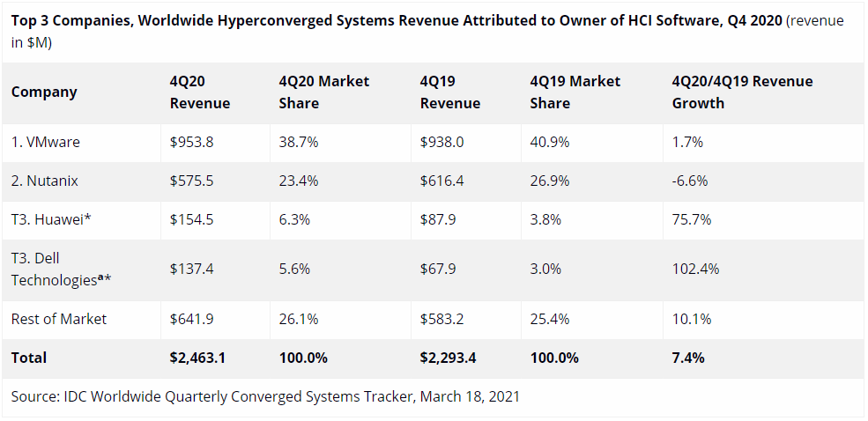Click Dell's 102.4% growth value
The image size is (868, 421).
[695, 270]
